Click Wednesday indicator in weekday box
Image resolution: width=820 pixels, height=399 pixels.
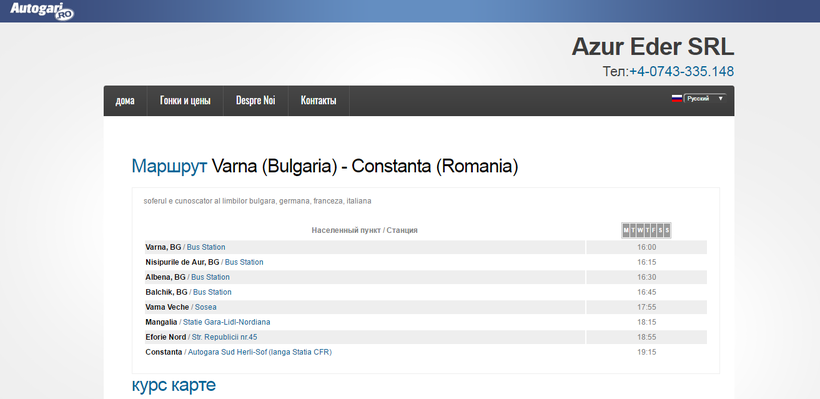pyautogui.click(x=640, y=230)
